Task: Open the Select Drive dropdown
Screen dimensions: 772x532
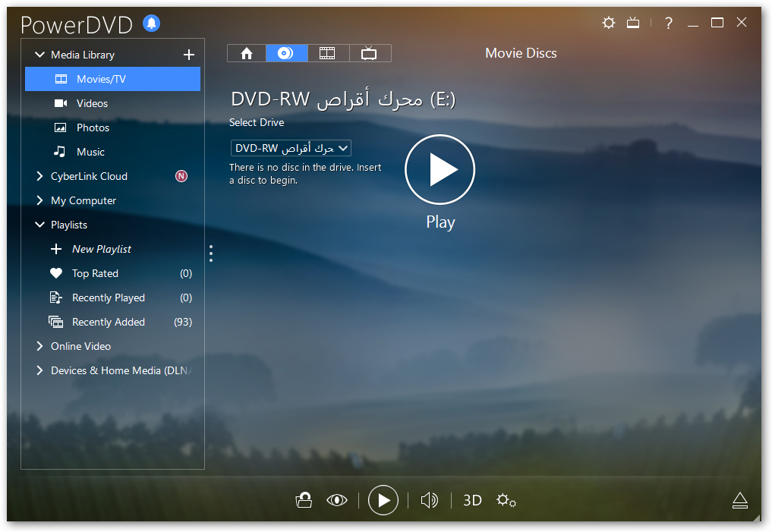Action: [x=291, y=148]
